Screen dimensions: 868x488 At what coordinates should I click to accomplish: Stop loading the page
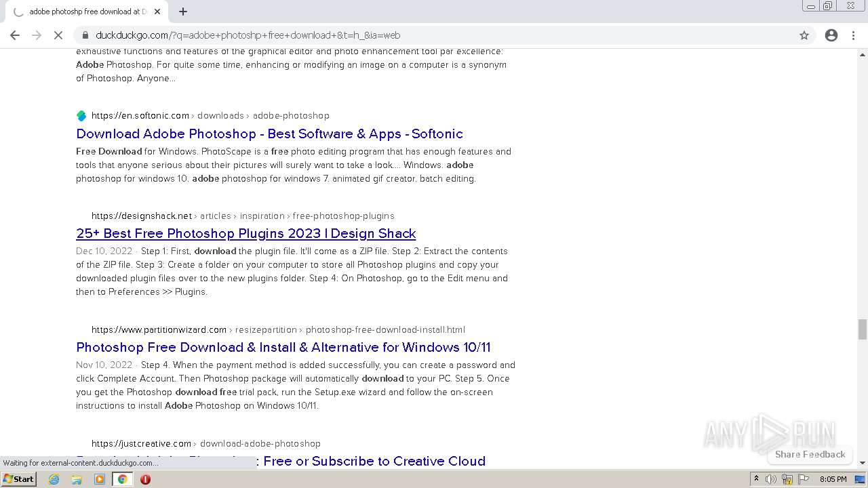(58, 35)
